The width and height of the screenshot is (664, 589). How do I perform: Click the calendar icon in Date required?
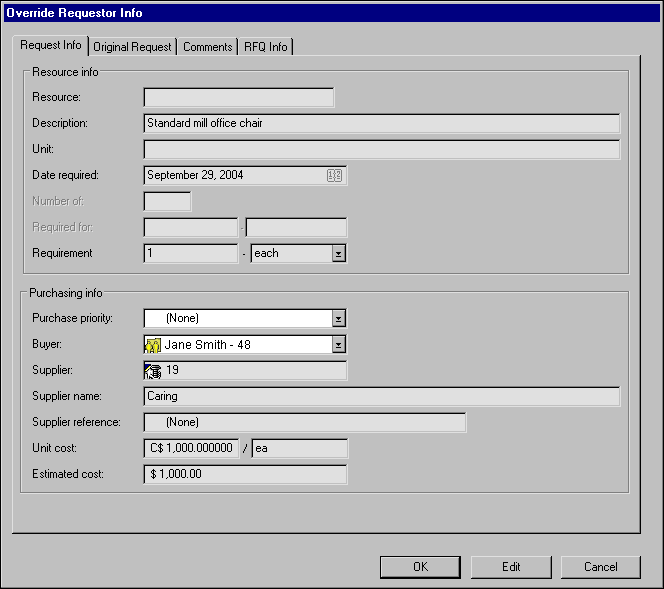[x=335, y=175]
